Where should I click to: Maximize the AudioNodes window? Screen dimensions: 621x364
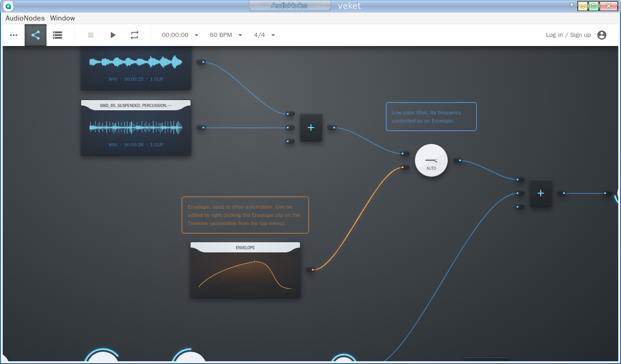click(594, 6)
